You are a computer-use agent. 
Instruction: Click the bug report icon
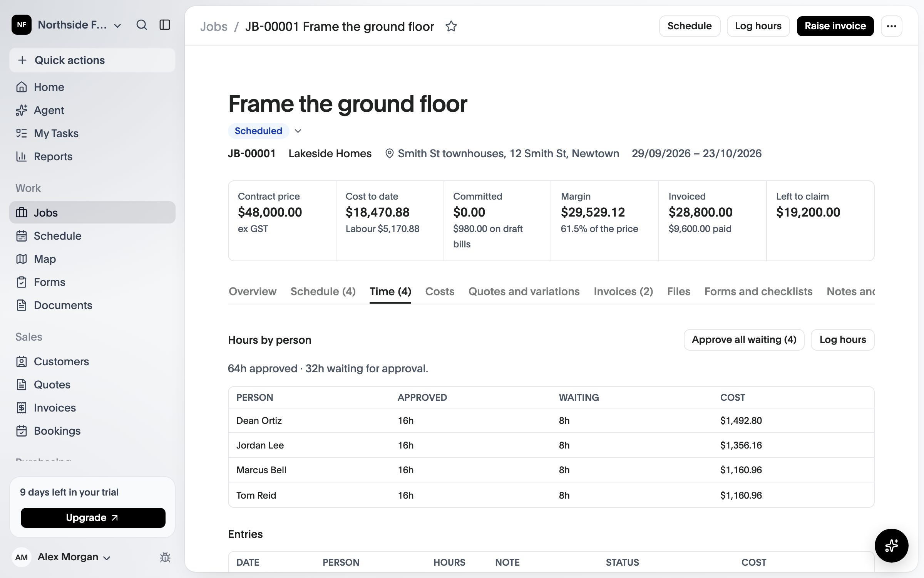tap(165, 557)
